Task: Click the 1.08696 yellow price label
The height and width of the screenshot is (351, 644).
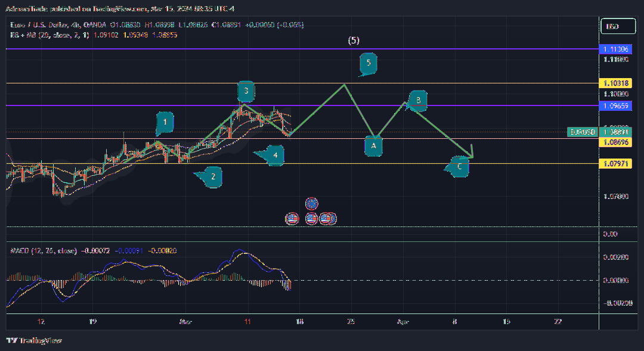Action: coord(615,142)
